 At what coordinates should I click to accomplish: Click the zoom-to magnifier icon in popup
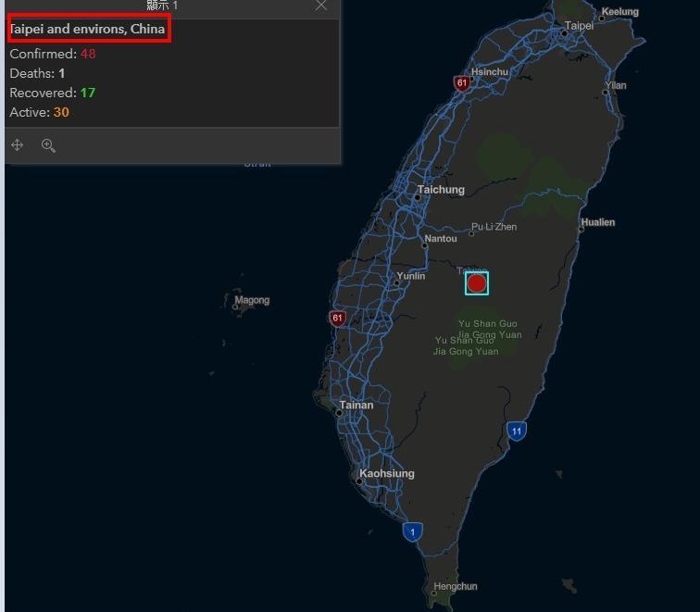[48, 145]
